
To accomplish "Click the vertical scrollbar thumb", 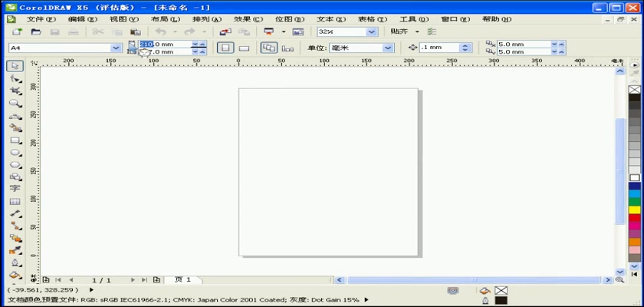I will [x=620, y=171].
